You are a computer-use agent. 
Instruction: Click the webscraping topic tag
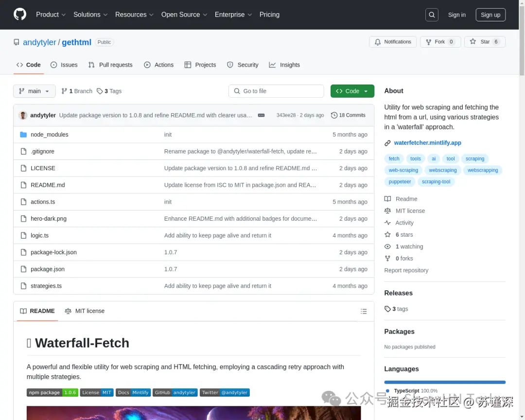pyautogui.click(x=443, y=170)
